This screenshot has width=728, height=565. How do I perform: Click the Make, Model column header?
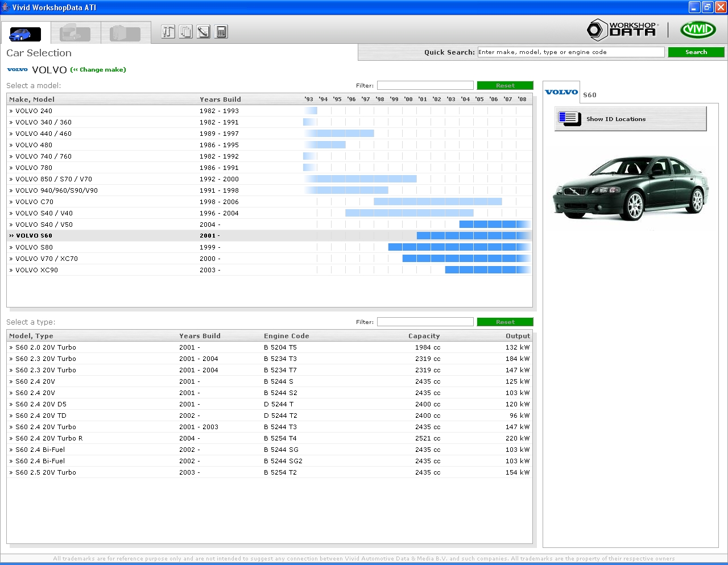(32, 99)
